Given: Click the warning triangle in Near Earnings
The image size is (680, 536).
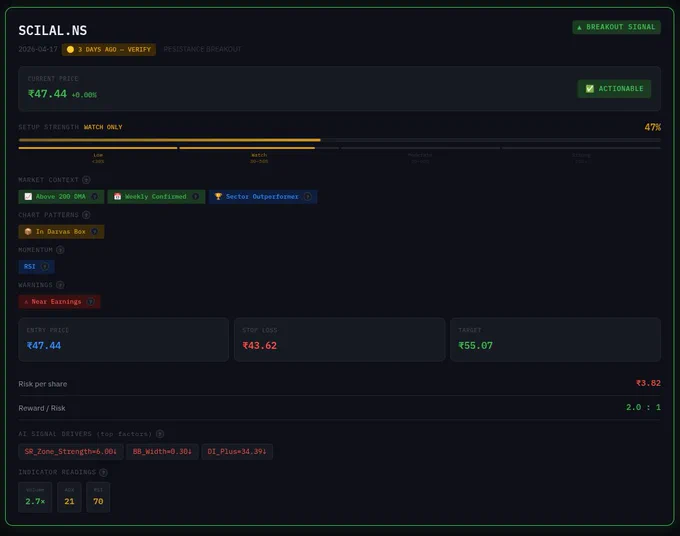Looking at the screenshot, I should (x=26, y=302).
